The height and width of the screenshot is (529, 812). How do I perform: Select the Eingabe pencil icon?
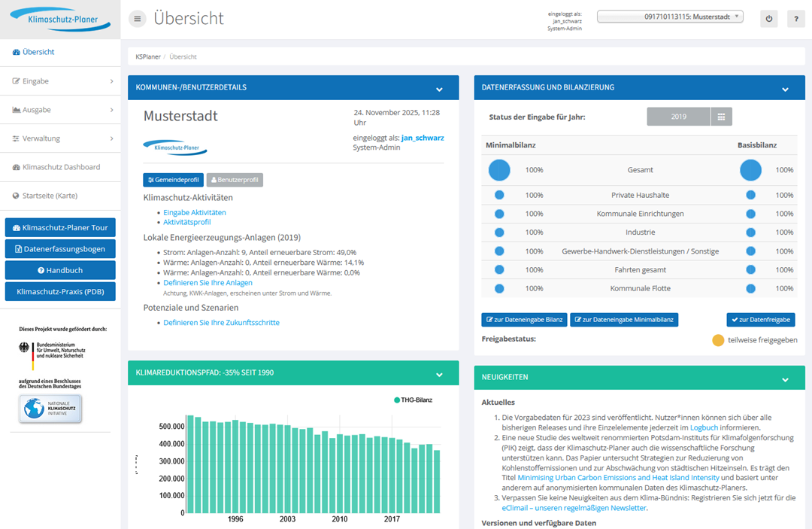point(17,81)
